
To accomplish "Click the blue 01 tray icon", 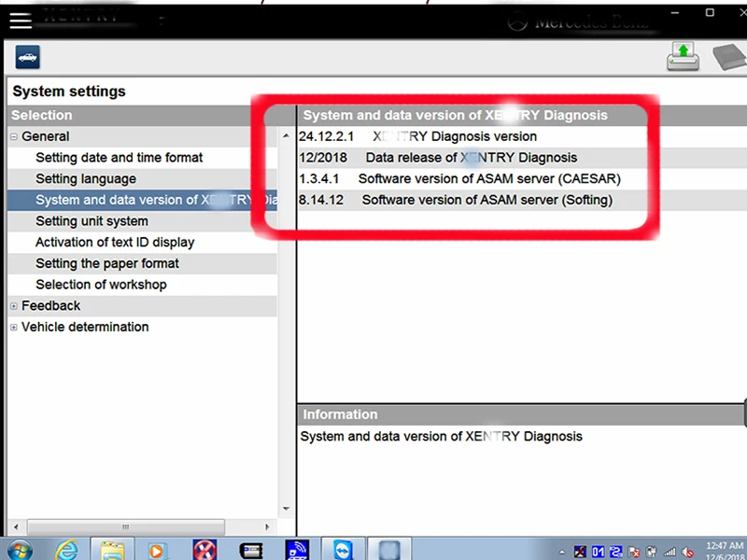I will click(598, 552).
